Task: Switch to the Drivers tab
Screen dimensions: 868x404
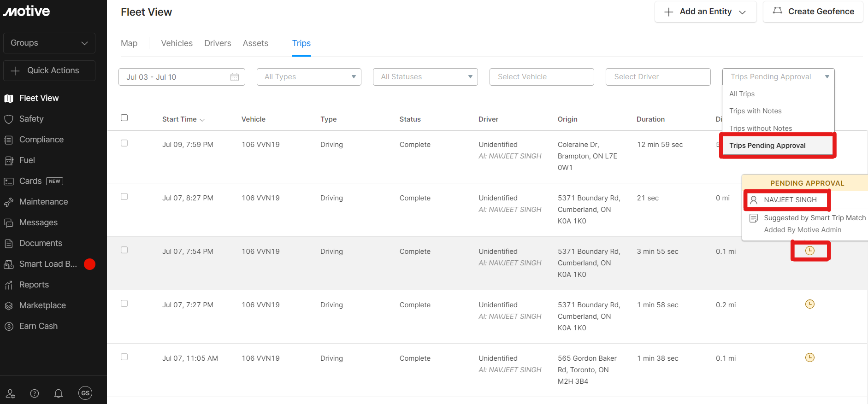Action: click(218, 43)
